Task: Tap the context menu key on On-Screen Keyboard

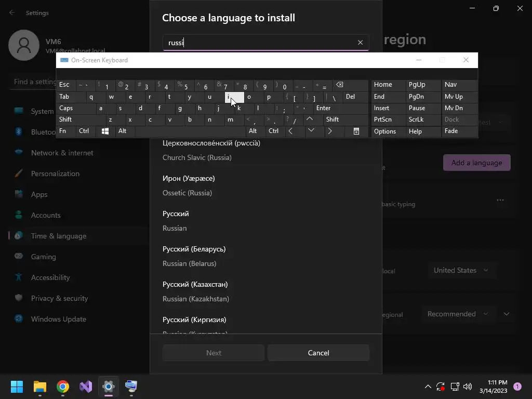Action: coord(356,131)
